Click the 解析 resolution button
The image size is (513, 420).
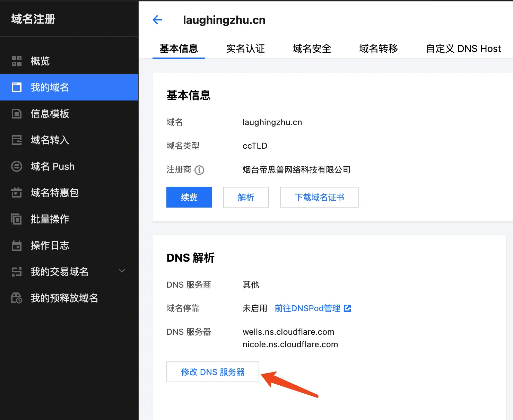246,197
